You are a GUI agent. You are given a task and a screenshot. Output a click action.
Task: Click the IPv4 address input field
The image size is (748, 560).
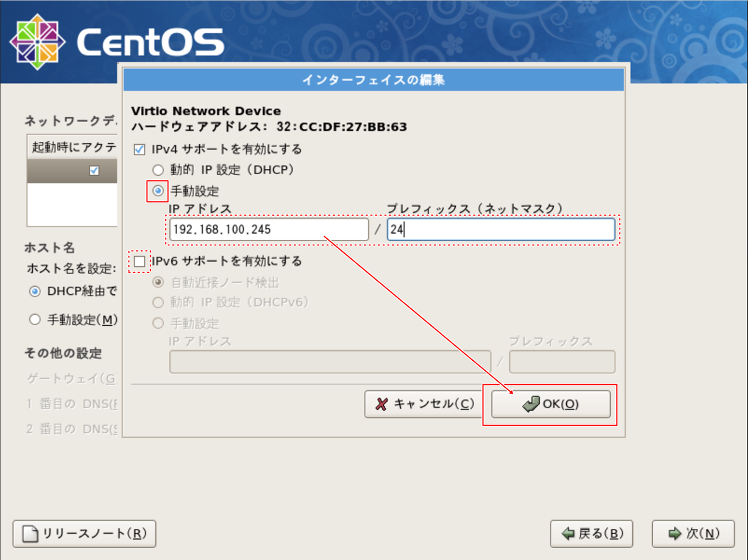point(269,229)
